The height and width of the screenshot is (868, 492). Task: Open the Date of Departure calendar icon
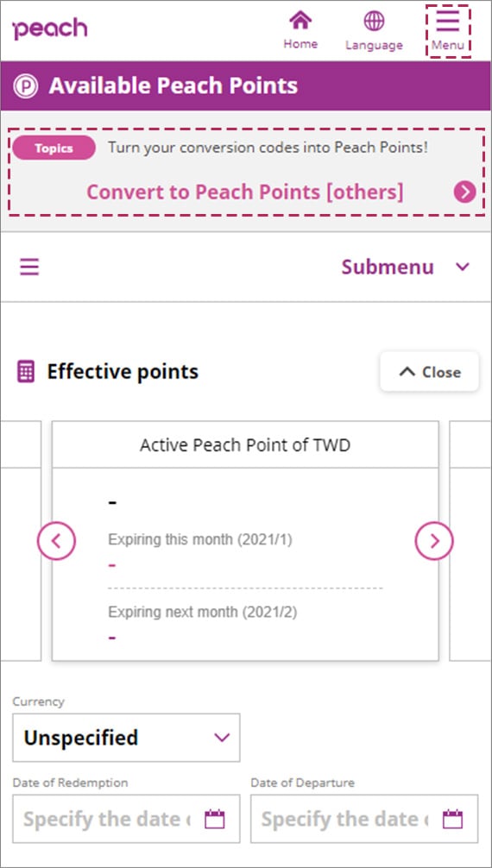pyautogui.click(x=452, y=819)
